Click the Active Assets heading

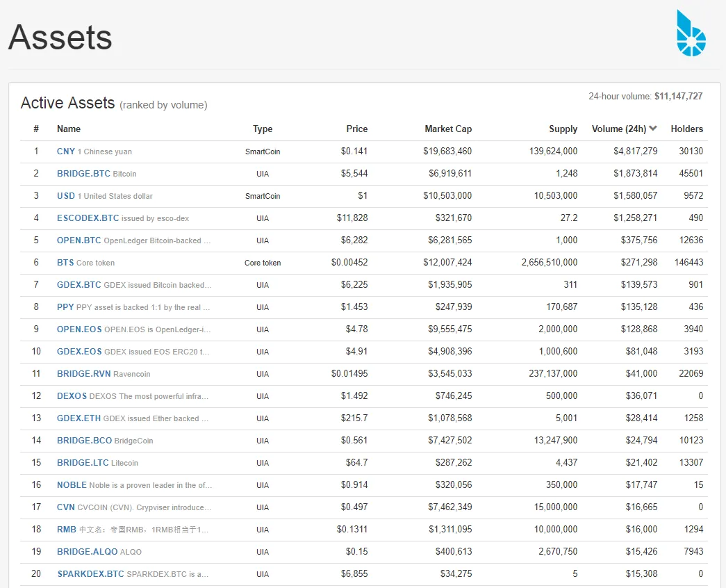67,103
